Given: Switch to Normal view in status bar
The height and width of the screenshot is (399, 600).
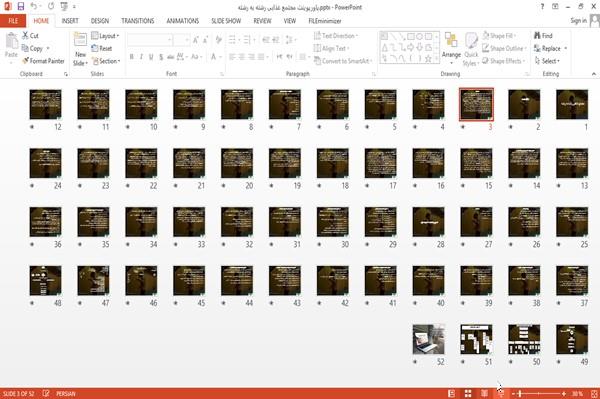Looking at the screenshot, I should pyautogui.click(x=452, y=394).
